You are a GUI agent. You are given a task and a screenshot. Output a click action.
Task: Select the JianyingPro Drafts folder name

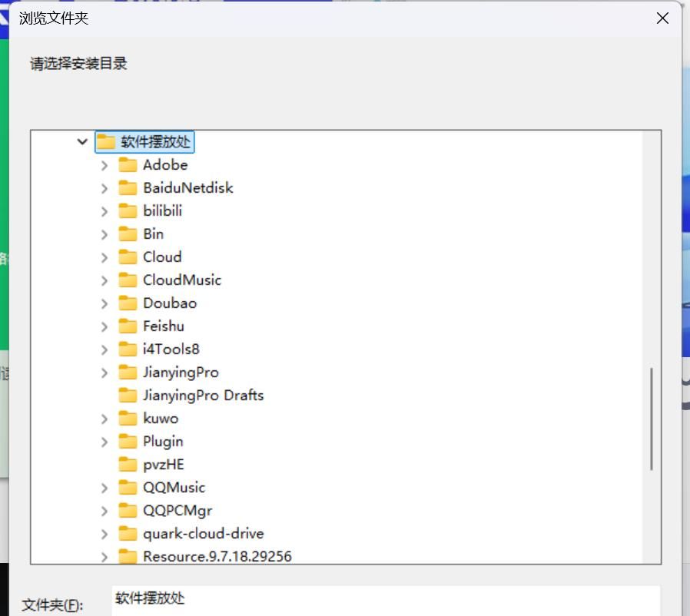(x=204, y=396)
